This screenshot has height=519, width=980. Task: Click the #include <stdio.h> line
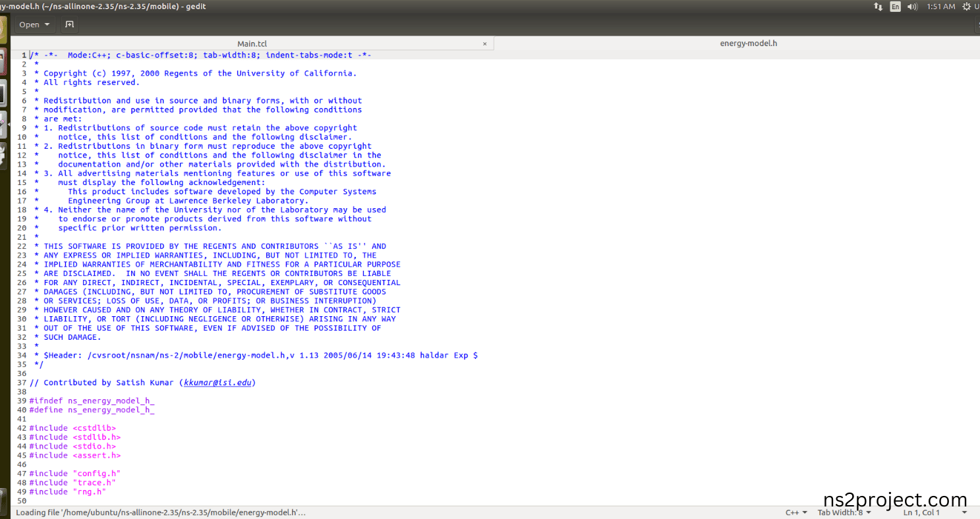(72, 447)
